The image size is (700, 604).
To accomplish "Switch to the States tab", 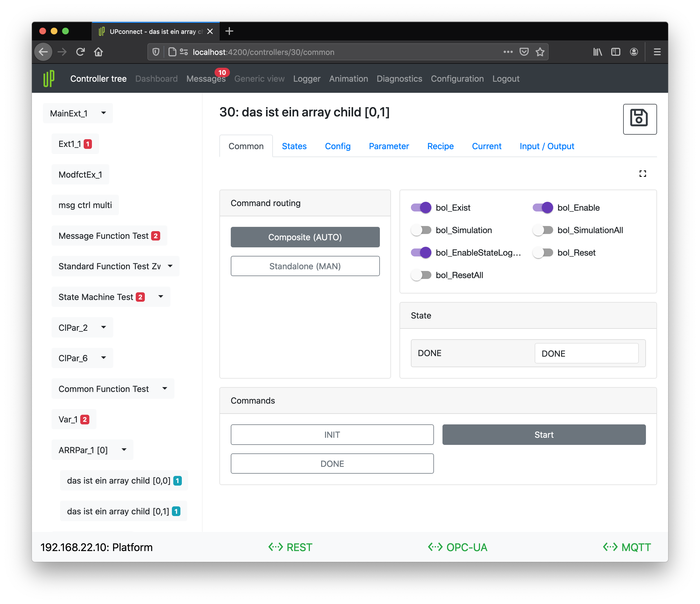I will [294, 146].
